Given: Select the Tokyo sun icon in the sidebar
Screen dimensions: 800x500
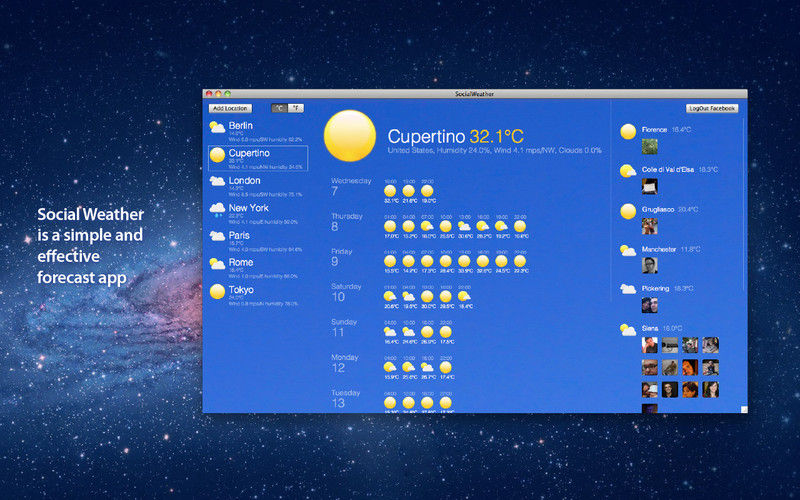Looking at the screenshot, I should click(x=217, y=291).
